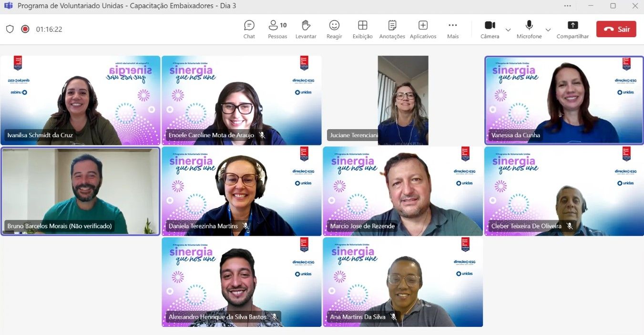Screen dimensions: 644x335
Task: Select Ivanilsa Schmidt da Cruz's video tile
Action: click(x=80, y=101)
